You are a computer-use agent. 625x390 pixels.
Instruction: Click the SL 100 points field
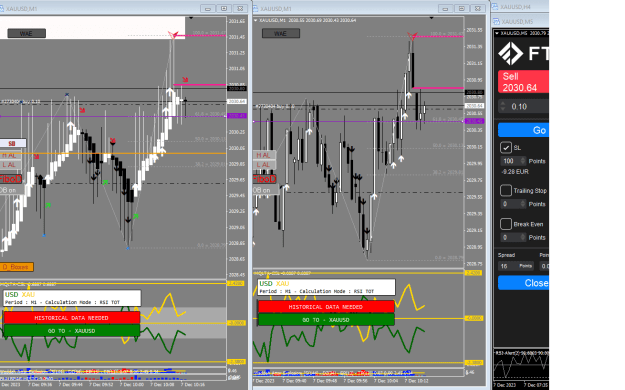tap(510, 161)
